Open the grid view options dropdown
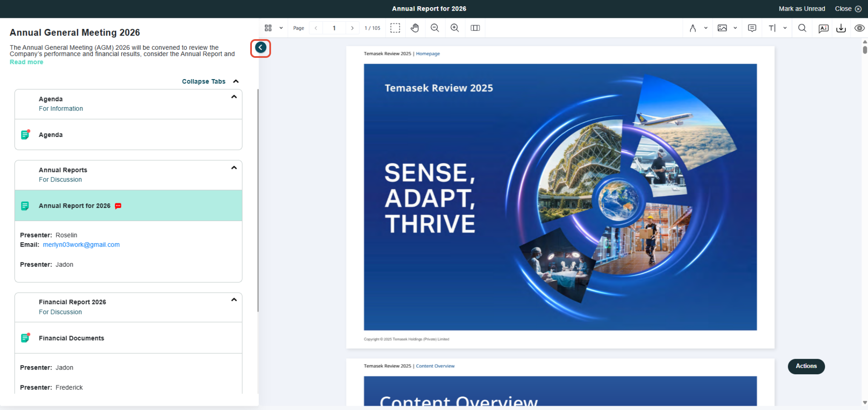The height and width of the screenshot is (410, 868). pos(281,28)
